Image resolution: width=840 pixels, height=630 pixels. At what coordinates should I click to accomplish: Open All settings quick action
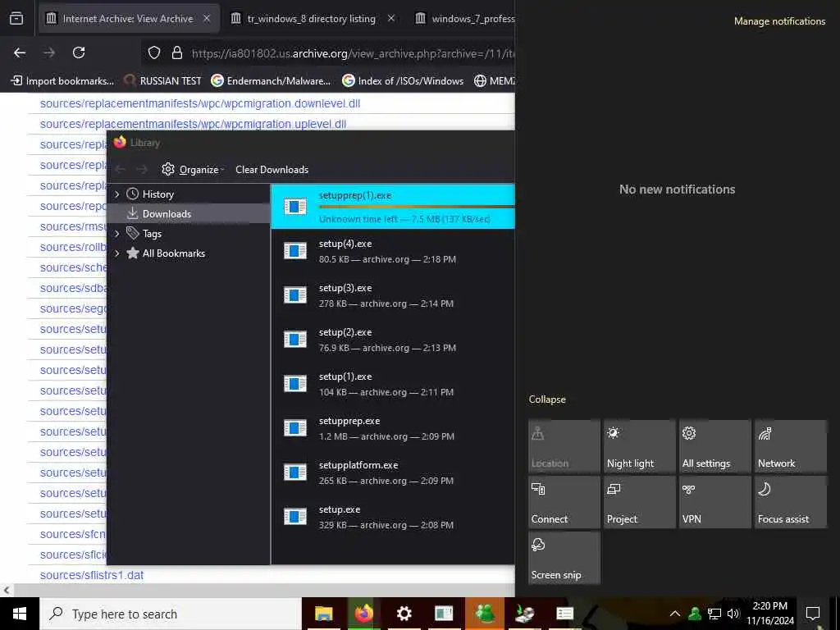click(x=715, y=446)
